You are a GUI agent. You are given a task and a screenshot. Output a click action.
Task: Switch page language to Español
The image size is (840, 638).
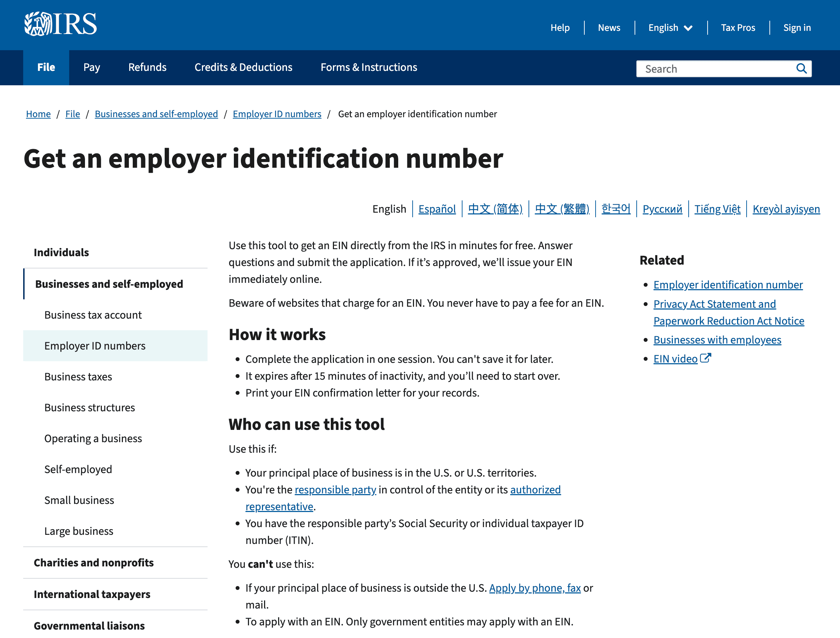tap(437, 209)
